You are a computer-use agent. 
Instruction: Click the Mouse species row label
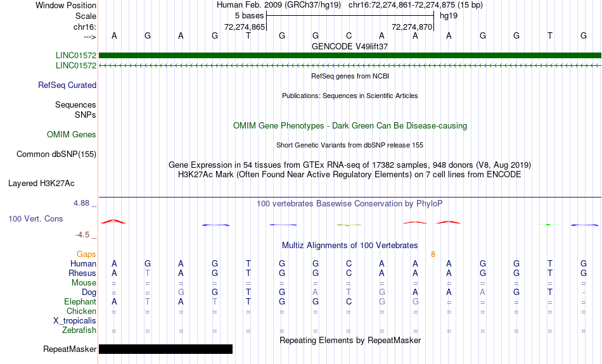(x=84, y=283)
